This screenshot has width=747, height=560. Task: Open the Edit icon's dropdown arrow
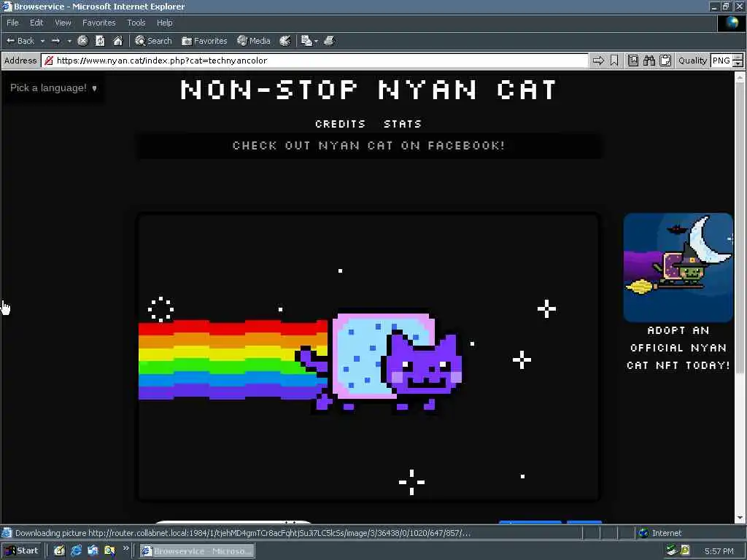pos(317,41)
